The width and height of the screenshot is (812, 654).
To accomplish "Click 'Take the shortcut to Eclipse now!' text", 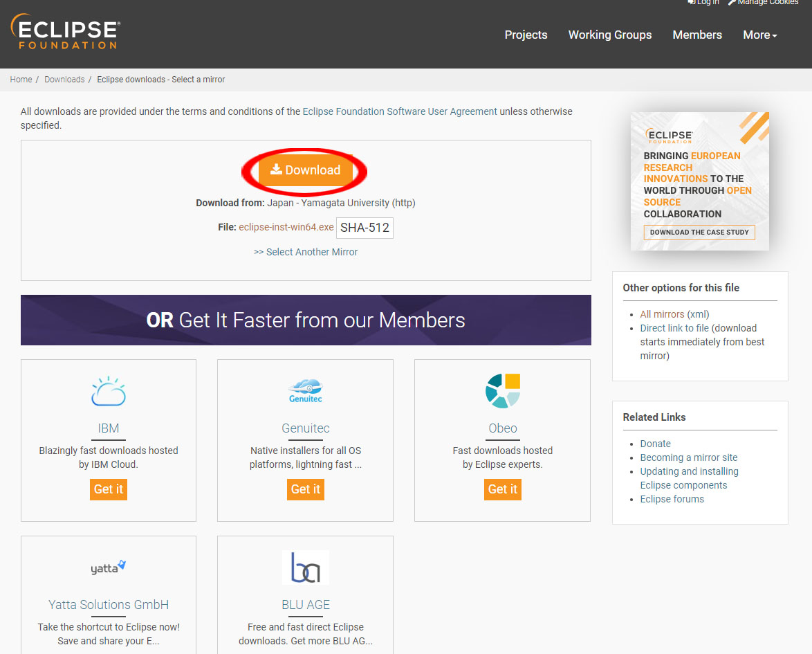I will (108, 627).
